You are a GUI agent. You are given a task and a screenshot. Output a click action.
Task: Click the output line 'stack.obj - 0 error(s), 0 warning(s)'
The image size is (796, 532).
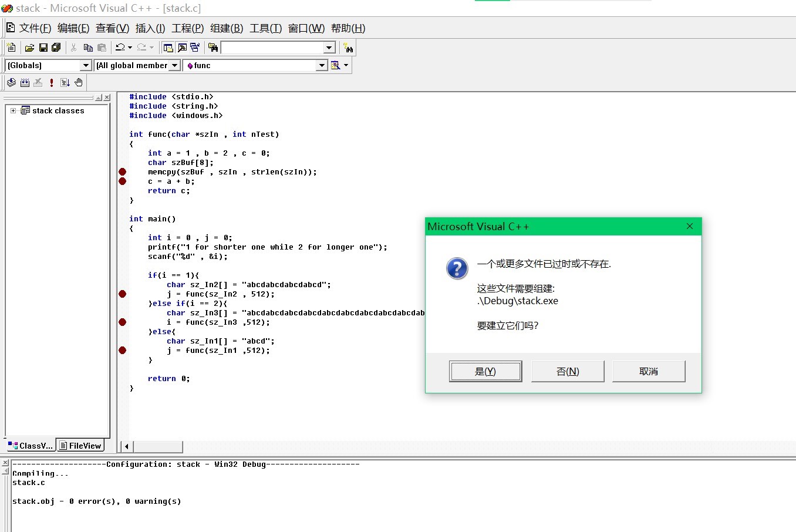click(x=97, y=501)
